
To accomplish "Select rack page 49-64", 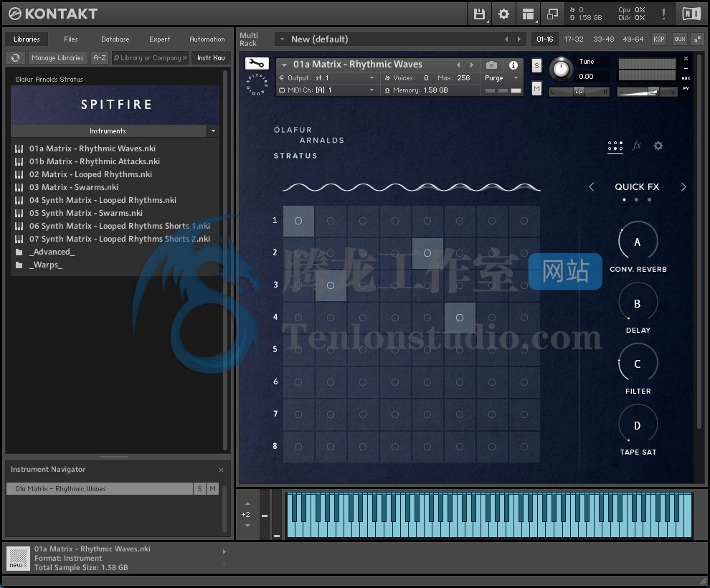I will (x=633, y=39).
